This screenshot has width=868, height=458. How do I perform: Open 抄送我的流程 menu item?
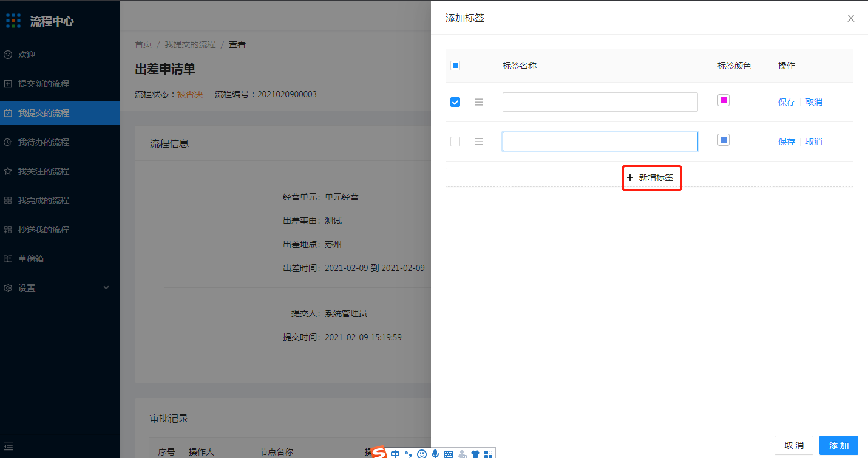coord(60,230)
